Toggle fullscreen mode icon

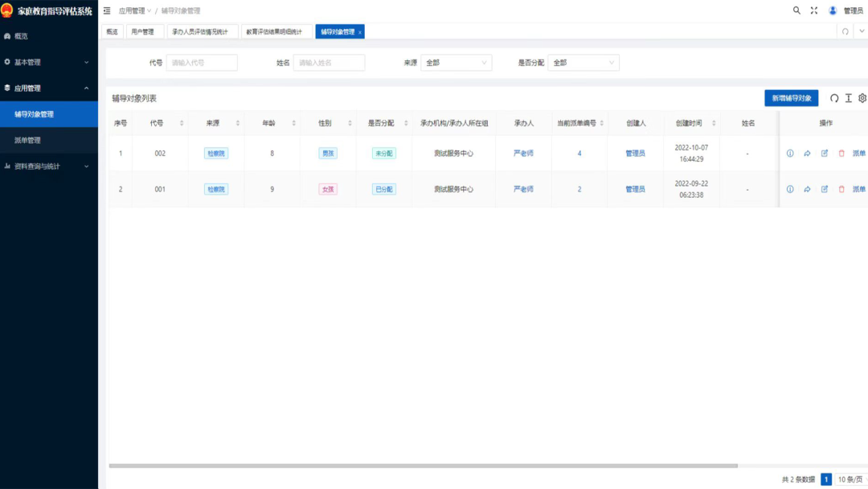point(813,10)
